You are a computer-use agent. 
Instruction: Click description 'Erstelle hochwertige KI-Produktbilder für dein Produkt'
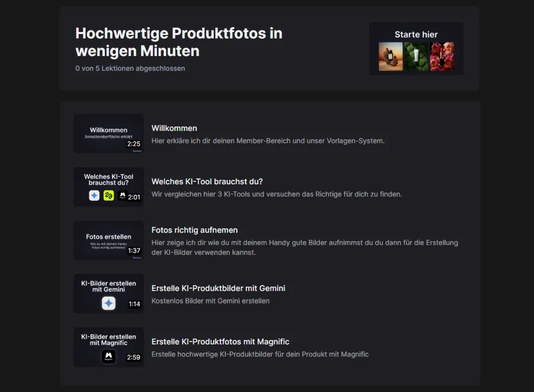click(260, 355)
